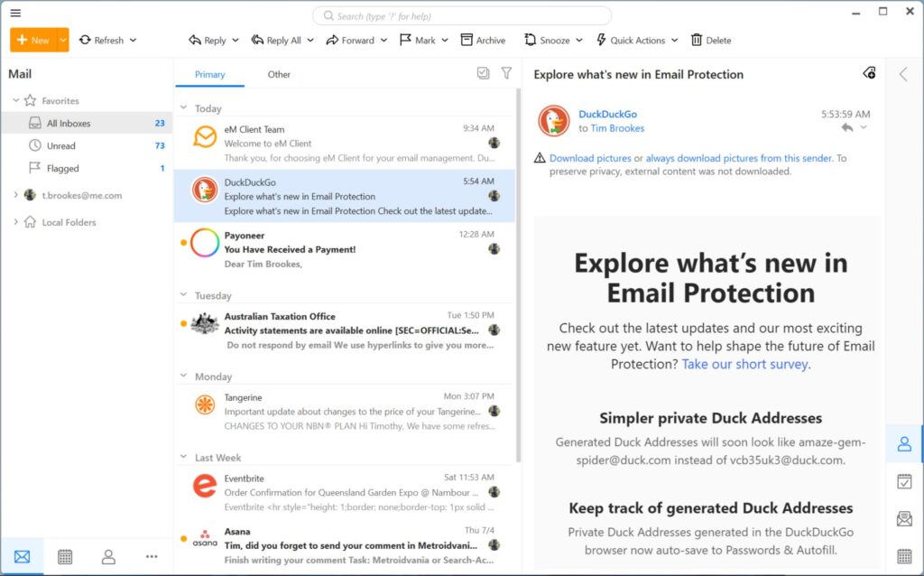This screenshot has height=576, width=924.
Task: Open the Eventbrite order confirmation email
Action: [345, 492]
